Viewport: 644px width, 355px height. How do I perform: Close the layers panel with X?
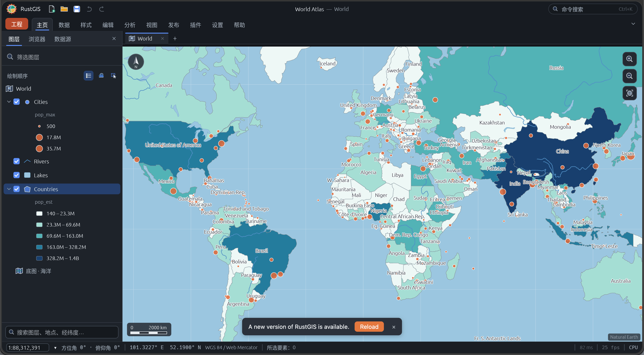point(114,38)
